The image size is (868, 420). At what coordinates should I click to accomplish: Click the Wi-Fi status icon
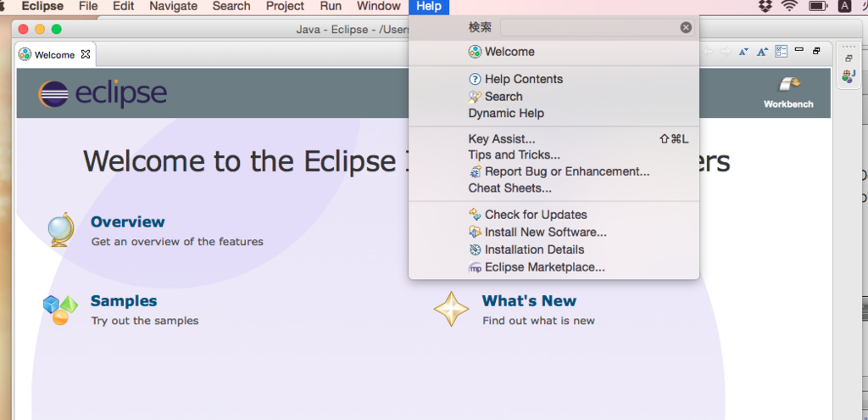(x=789, y=7)
